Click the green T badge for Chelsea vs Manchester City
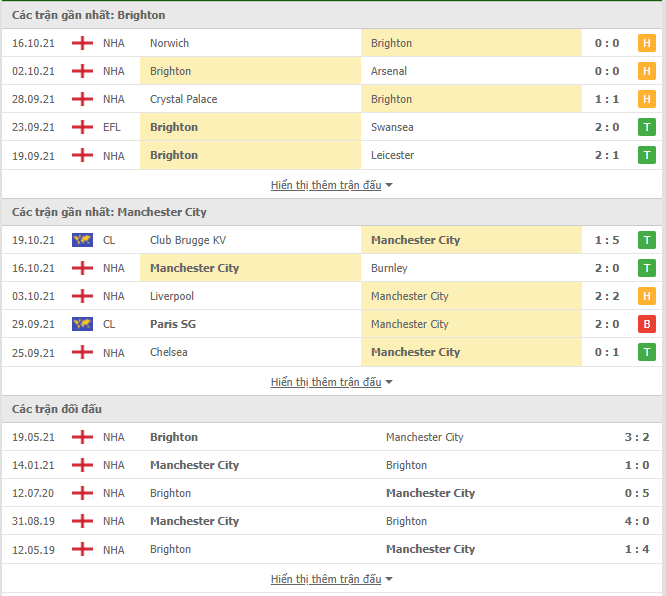This screenshot has height=596, width=666. pos(646,352)
